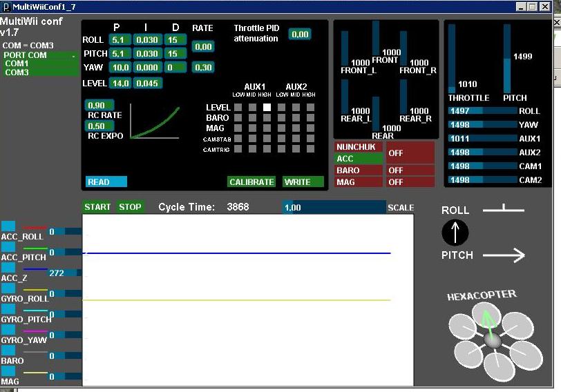Click the MAG sensor status indicator

[x=410, y=182]
